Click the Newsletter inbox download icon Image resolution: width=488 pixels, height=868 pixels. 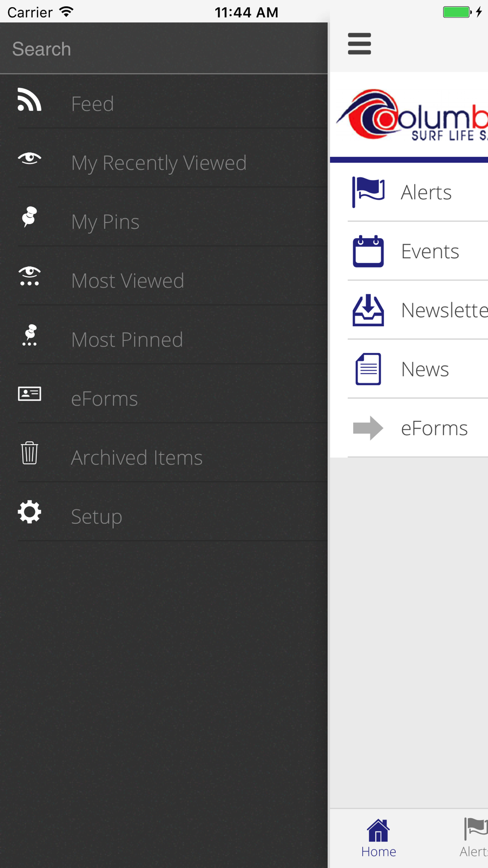[x=368, y=310]
